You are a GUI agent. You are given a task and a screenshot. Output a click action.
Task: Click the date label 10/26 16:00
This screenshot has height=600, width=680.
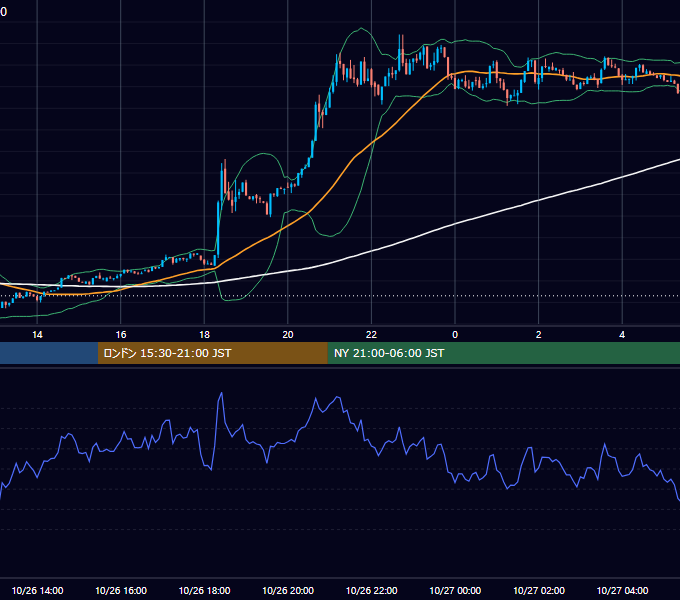pyautogui.click(x=121, y=591)
